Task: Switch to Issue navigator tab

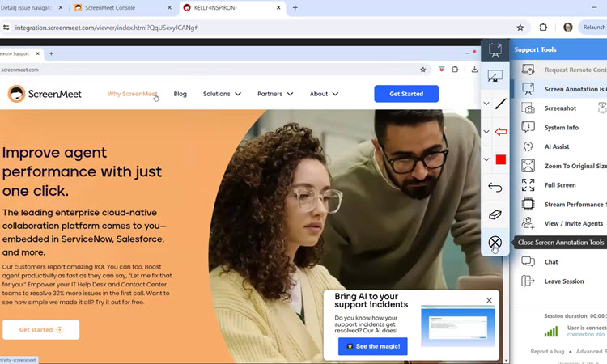Action: click(32, 8)
